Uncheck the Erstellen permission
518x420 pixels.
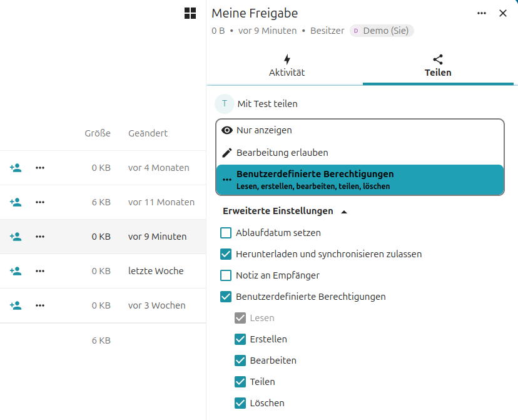click(240, 339)
